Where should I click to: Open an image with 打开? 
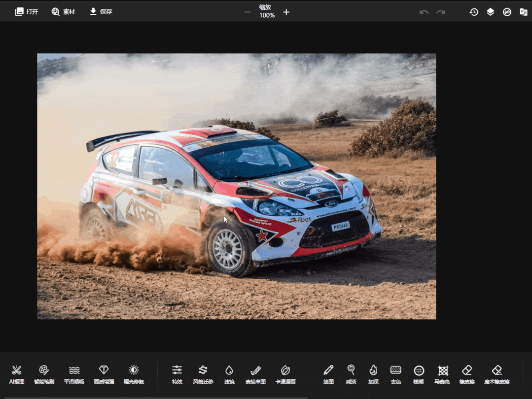coord(27,12)
